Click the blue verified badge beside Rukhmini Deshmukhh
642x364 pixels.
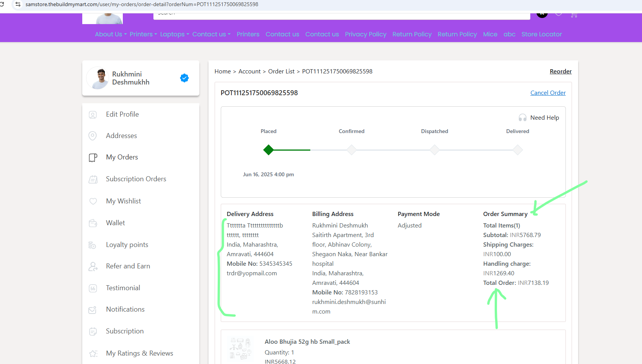coord(184,78)
